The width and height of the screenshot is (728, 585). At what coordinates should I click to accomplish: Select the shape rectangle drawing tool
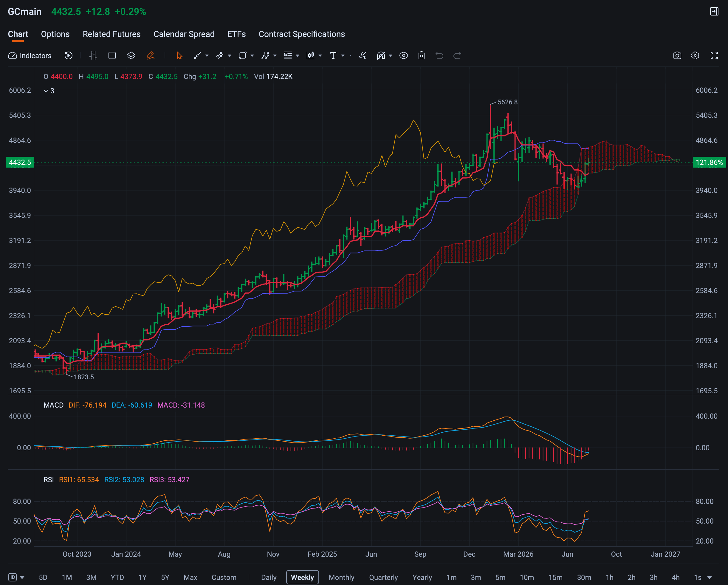(x=242, y=56)
